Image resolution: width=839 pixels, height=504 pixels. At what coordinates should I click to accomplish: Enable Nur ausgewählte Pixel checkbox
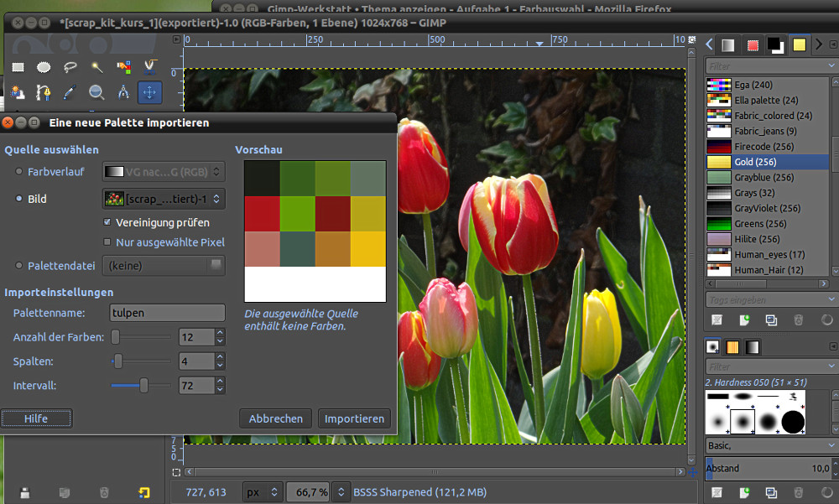[107, 242]
